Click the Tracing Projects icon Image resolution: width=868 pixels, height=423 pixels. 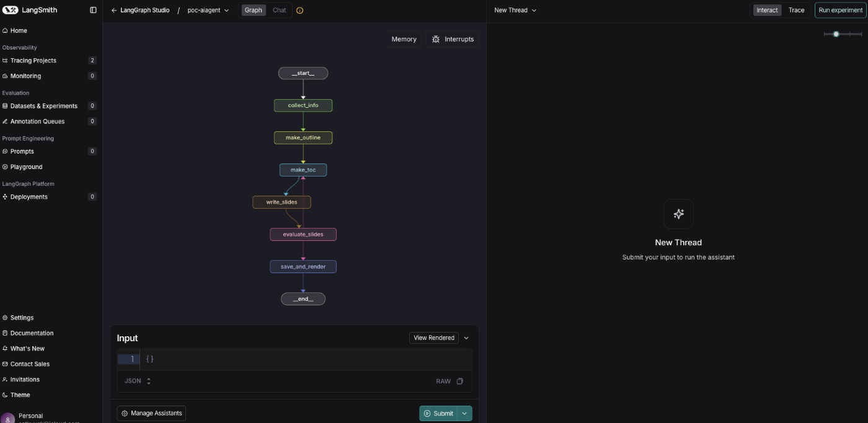(5, 61)
